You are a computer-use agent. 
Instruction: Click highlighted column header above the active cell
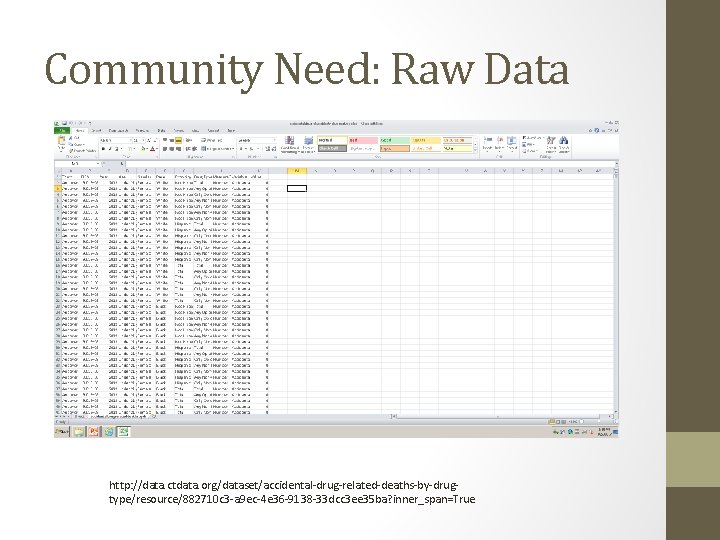click(297, 171)
